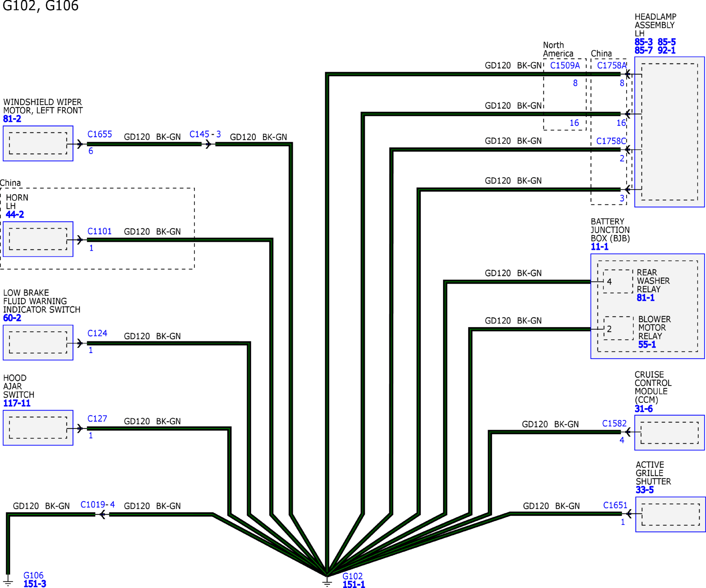Open the 60-2 brake fluid switch reference
The image size is (706, 588).
point(12,318)
